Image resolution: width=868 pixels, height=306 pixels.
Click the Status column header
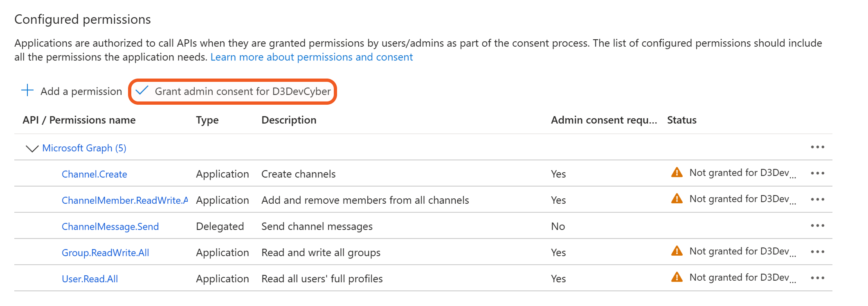(x=681, y=120)
